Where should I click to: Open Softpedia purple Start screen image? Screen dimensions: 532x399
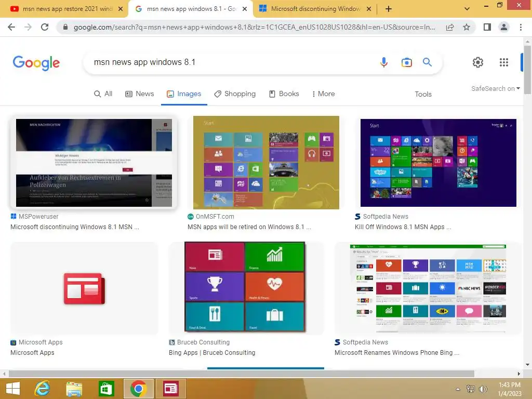438,163
